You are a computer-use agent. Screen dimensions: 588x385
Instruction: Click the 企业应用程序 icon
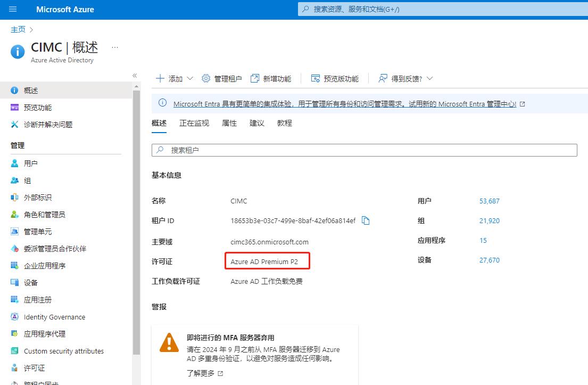click(x=14, y=266)
